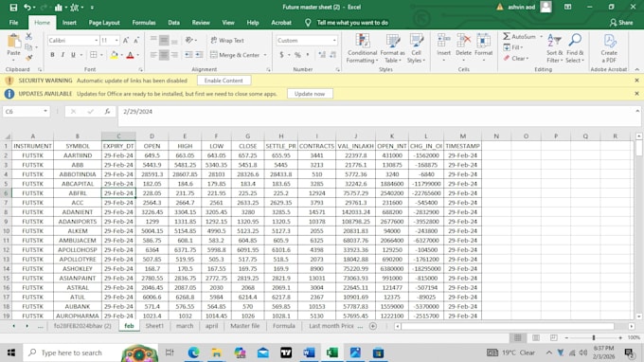This screenshot has height=362, width=644.
Task: Click the Orientation text angle icon
Action: (x=188, y=40)
